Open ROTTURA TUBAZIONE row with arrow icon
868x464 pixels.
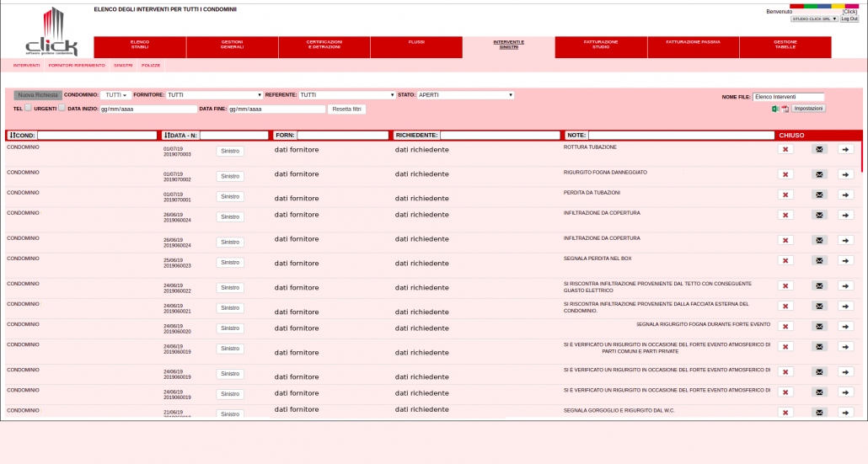click(845, 149)
